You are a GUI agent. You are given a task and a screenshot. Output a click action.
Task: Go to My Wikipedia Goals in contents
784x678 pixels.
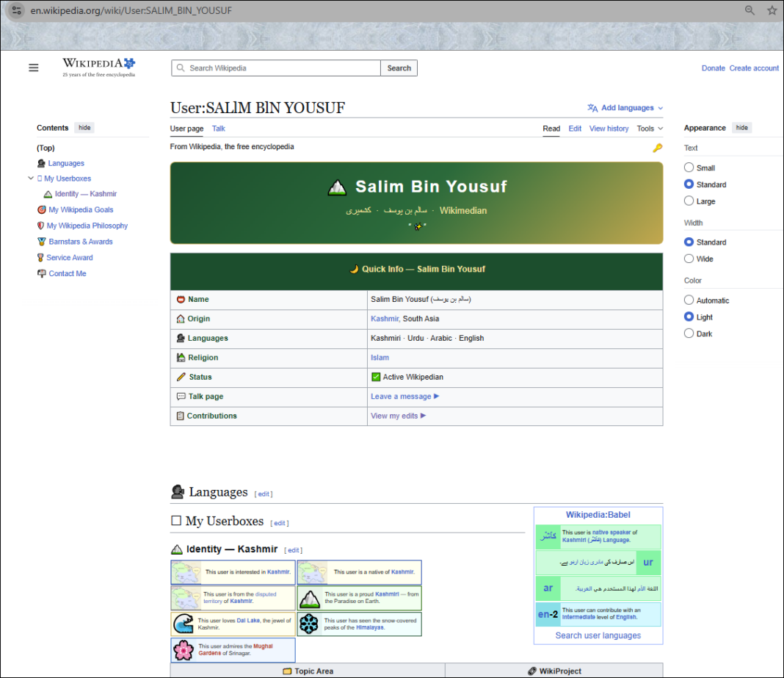(x=81, y=209)
